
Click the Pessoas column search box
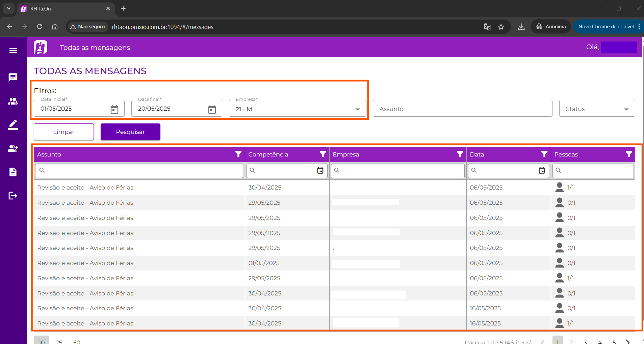(593, 171)
